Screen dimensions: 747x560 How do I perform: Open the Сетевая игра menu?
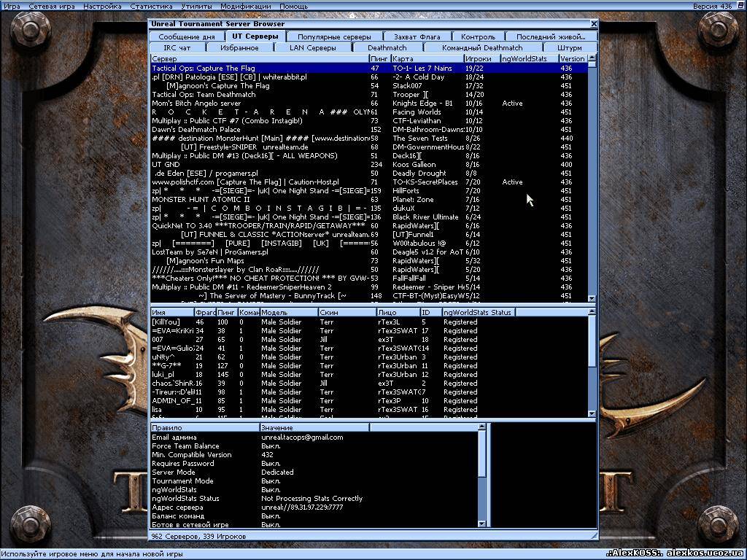[52, 6]
